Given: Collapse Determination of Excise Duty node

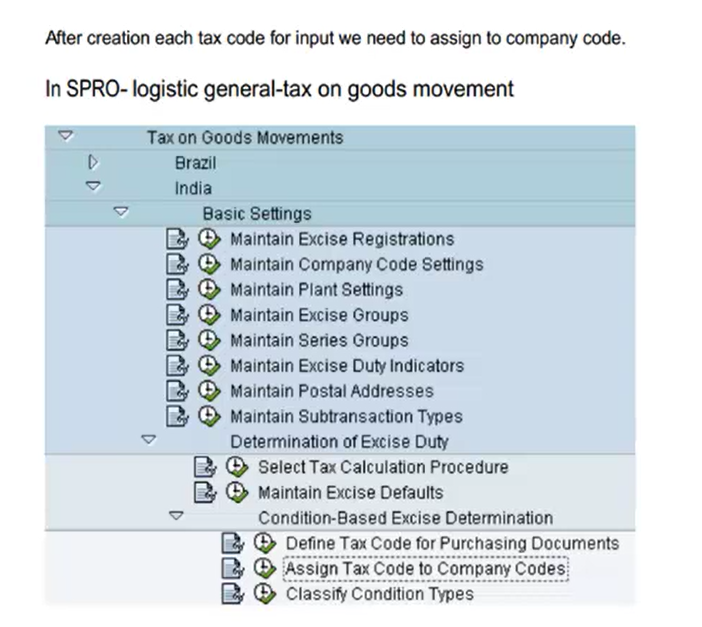Looking at the screenshot, I should 149,440.
